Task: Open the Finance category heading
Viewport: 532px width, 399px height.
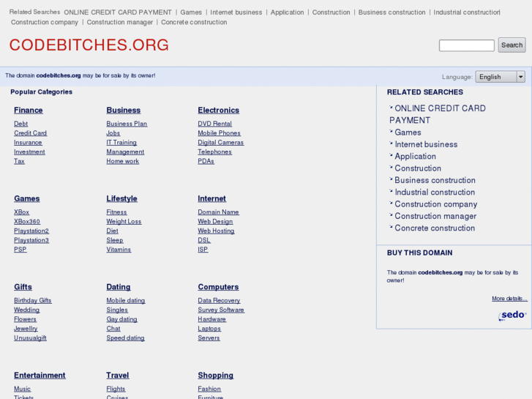Action: [28, 111]
